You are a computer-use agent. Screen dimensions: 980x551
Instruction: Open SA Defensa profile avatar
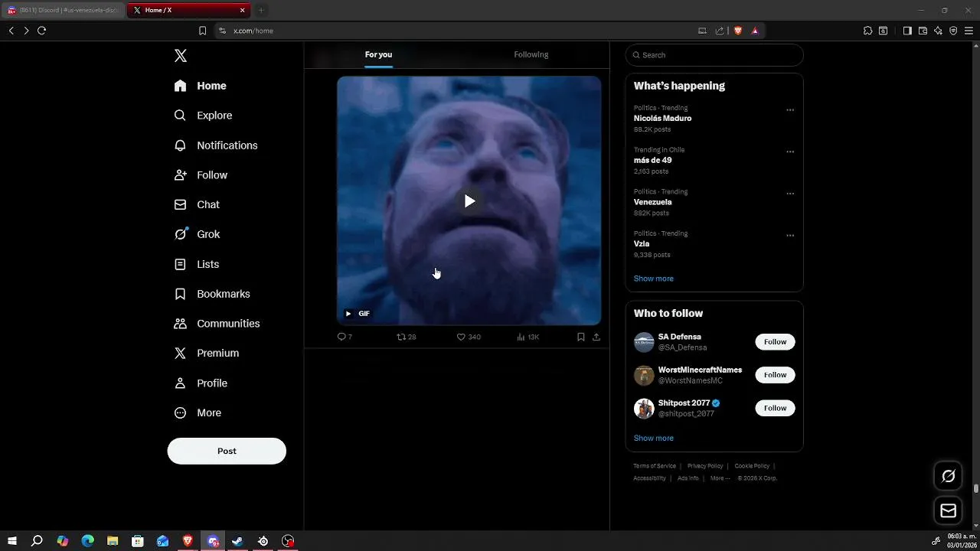coord(644,342)
